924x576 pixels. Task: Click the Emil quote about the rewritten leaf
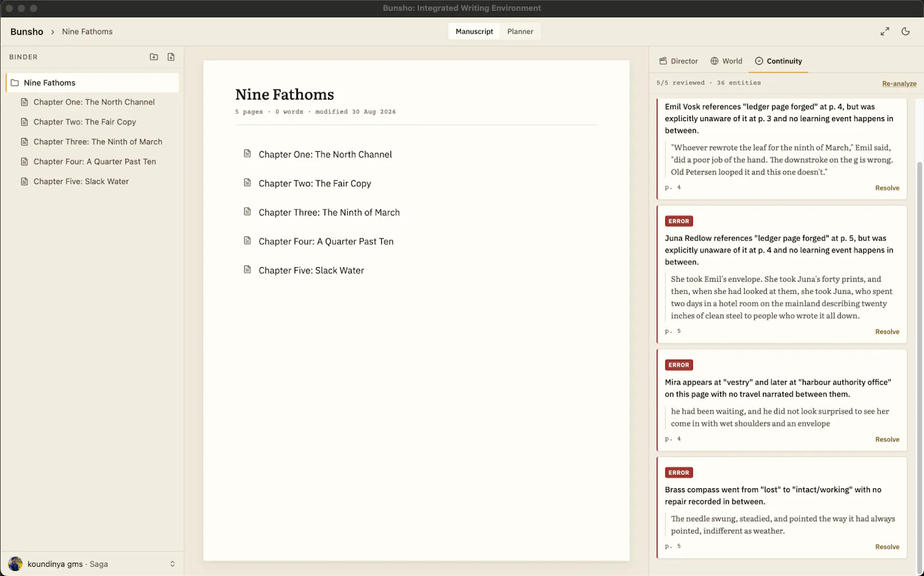pyautogui.click(x=782, y=160)
